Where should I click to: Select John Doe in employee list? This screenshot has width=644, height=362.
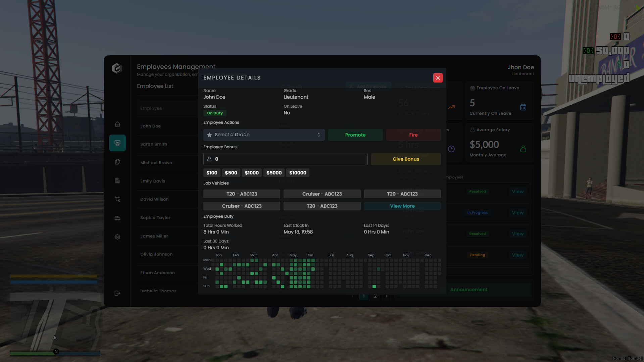click(x=150, y=126)
